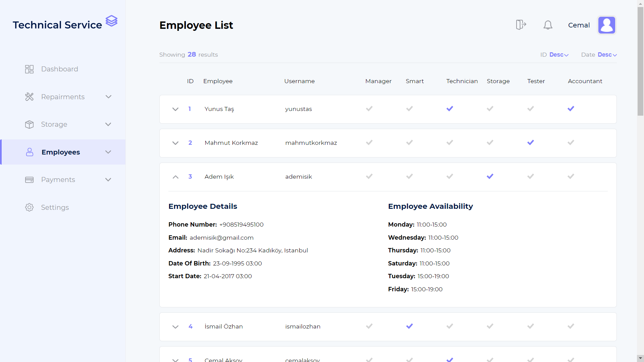
Task: Toggle Smart check for İsmail Özhan
Action: coord(409,326)
